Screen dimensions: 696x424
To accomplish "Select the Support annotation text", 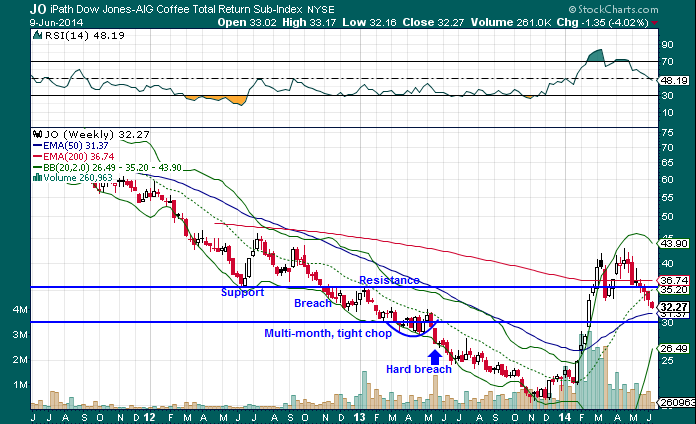I will coord(243,293).
